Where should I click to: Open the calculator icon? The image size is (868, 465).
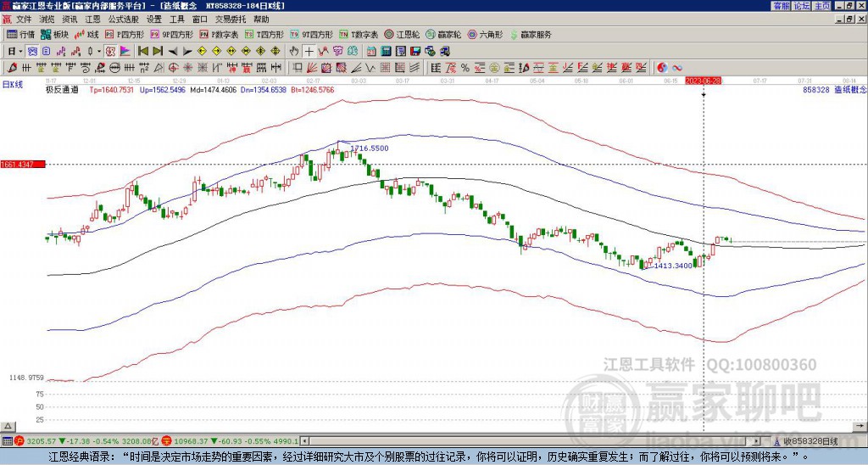tap(386, 52)
